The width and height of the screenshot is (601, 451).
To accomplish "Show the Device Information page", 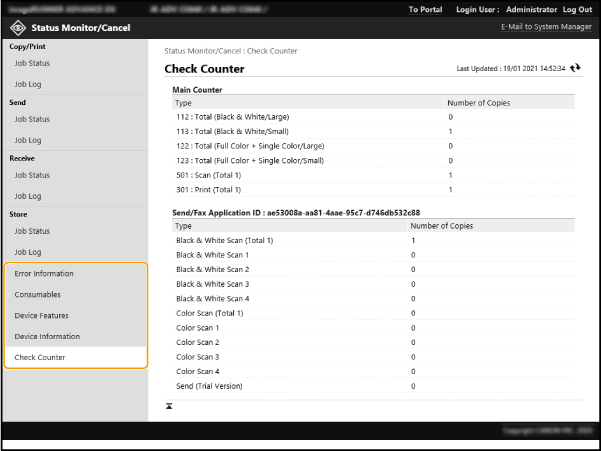I will point(47,336).
